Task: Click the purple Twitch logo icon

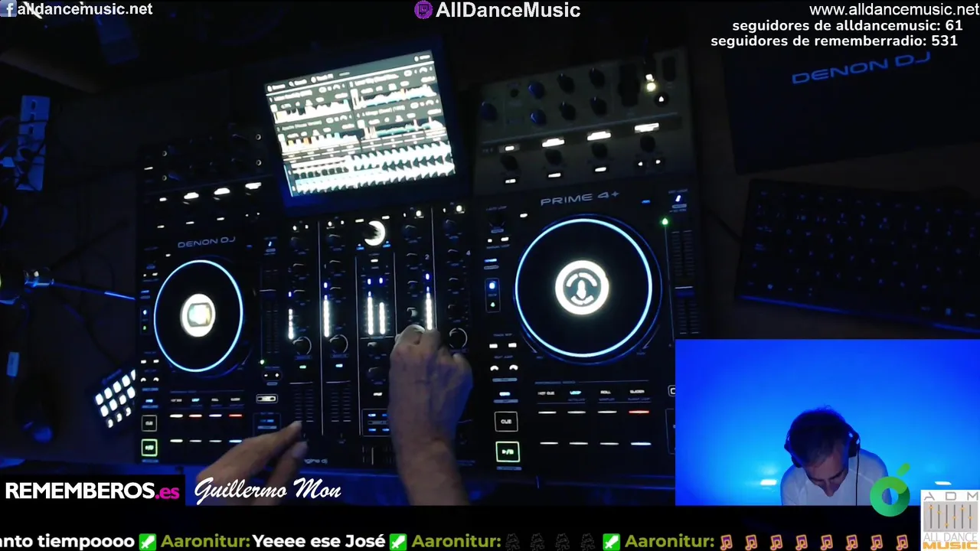Action: tap(423, 10)
